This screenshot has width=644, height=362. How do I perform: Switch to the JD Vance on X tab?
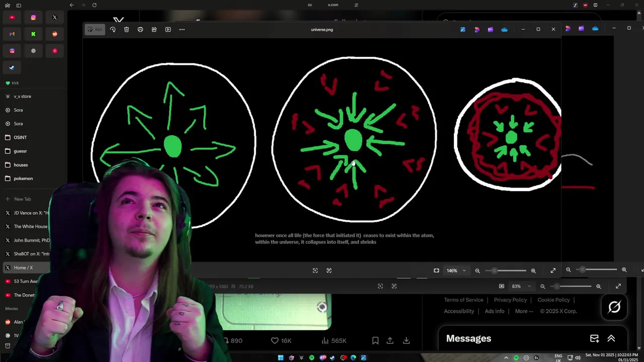[26, 213]
